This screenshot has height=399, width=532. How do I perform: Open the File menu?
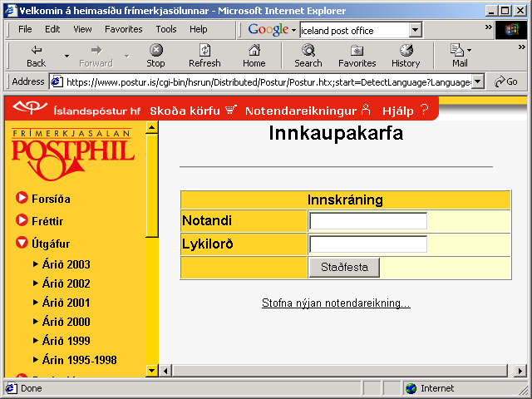tap(25, 29)
